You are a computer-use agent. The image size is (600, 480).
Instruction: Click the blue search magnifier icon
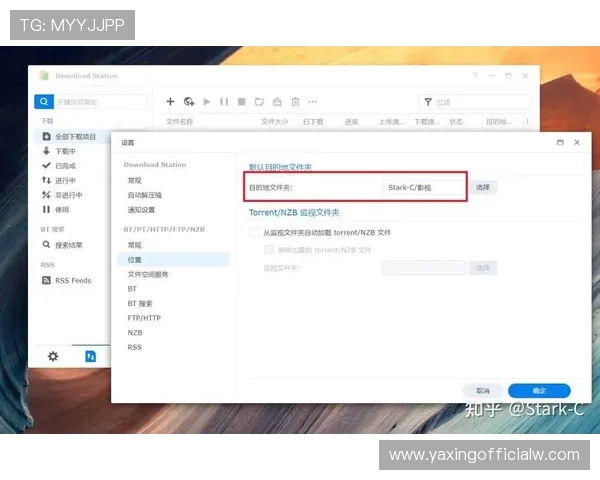(x=43, y=101)
